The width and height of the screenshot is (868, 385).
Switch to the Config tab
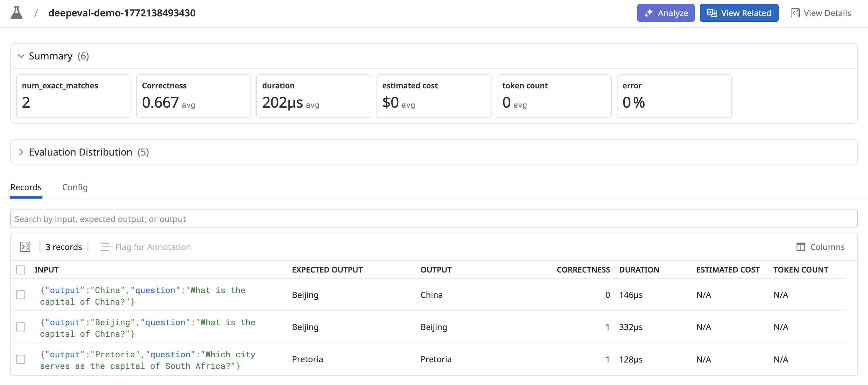click(75, 187)
